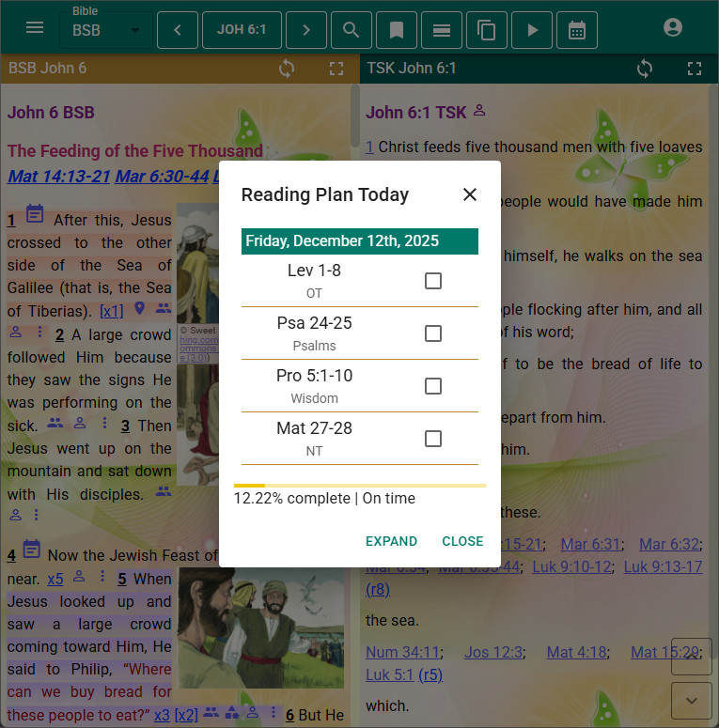
Task: Maximize the TSK John 6:1 panel
Action: click(695, 69)
